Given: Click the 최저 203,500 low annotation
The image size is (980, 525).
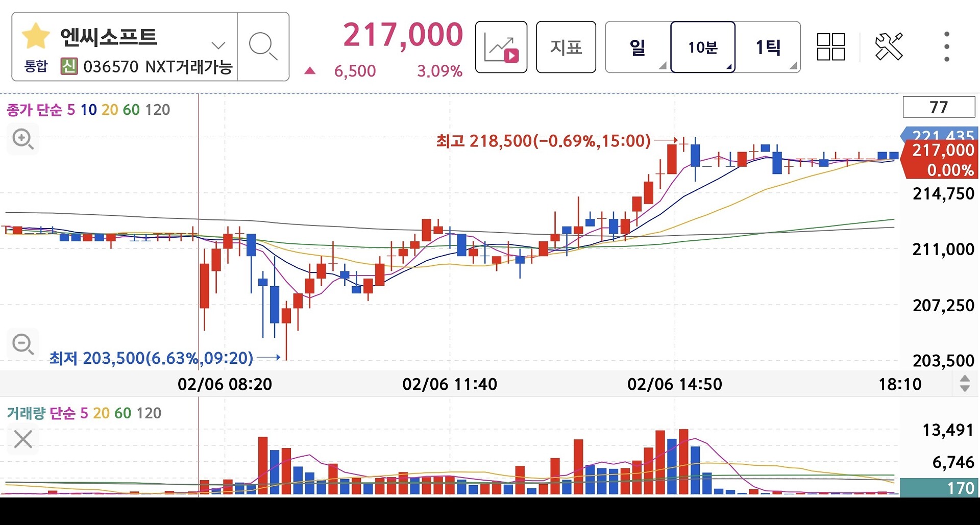Looking at the screenshot, I should point(151,358).
